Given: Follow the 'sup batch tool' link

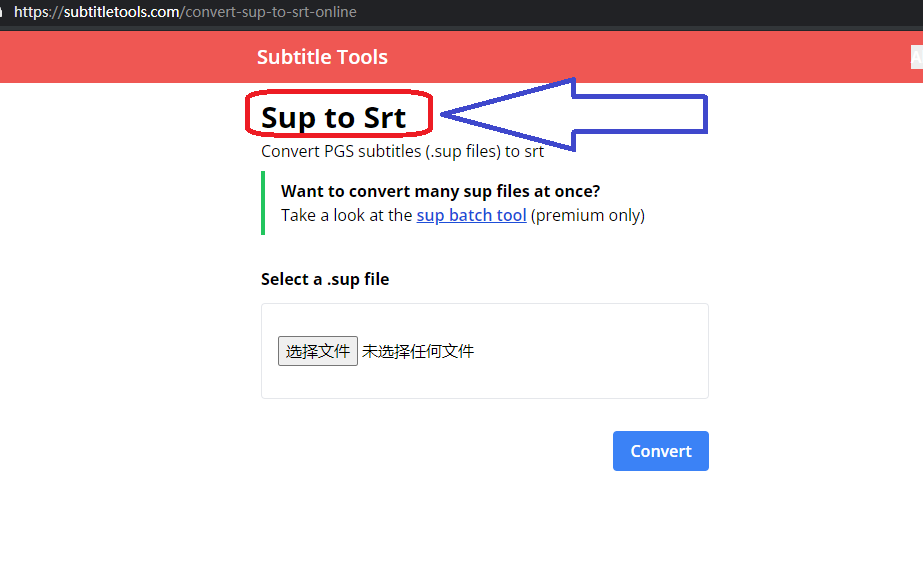Looking at the screenshot, I should point(471,215).
